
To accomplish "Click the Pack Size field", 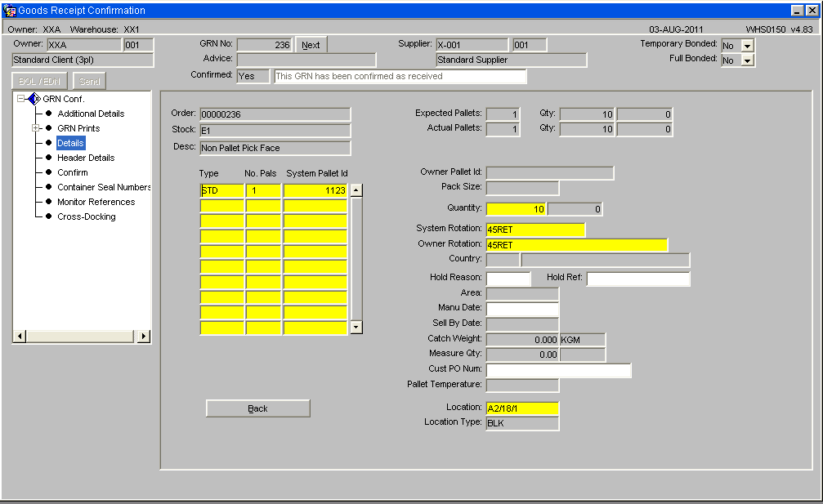I will point(522,188).
